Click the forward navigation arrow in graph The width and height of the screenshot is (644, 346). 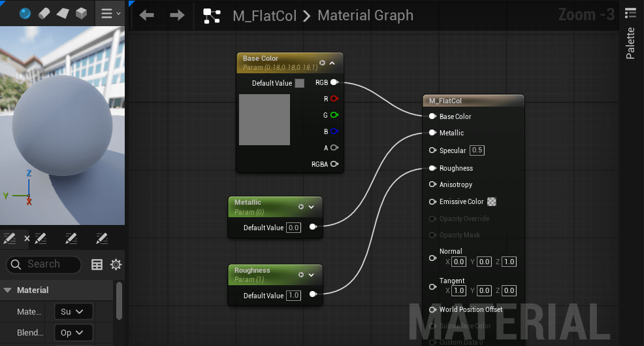click(x=176, y=15)
